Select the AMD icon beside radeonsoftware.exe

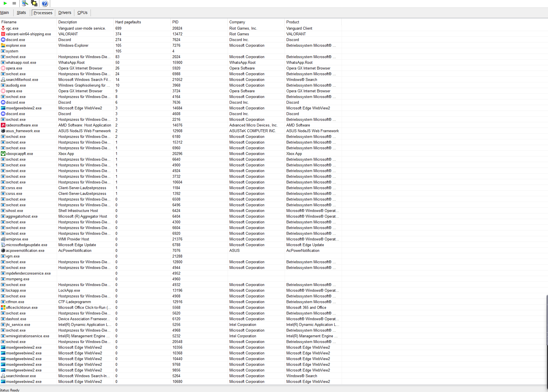pos(3,125)
